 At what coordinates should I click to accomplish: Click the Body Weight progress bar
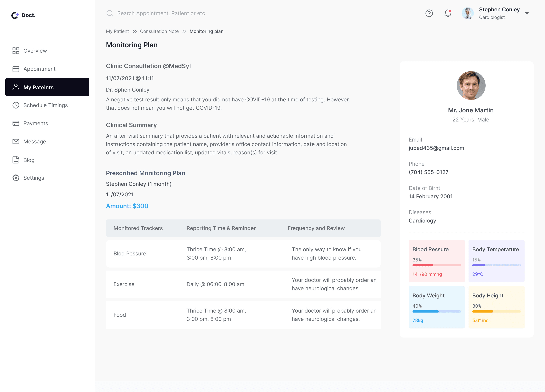tap(436, 311)
